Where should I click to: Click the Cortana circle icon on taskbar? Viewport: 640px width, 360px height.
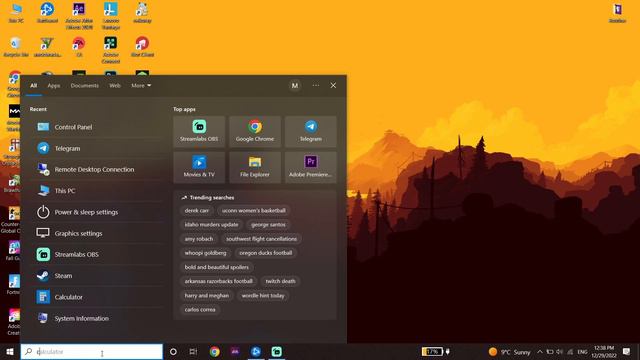173,351
